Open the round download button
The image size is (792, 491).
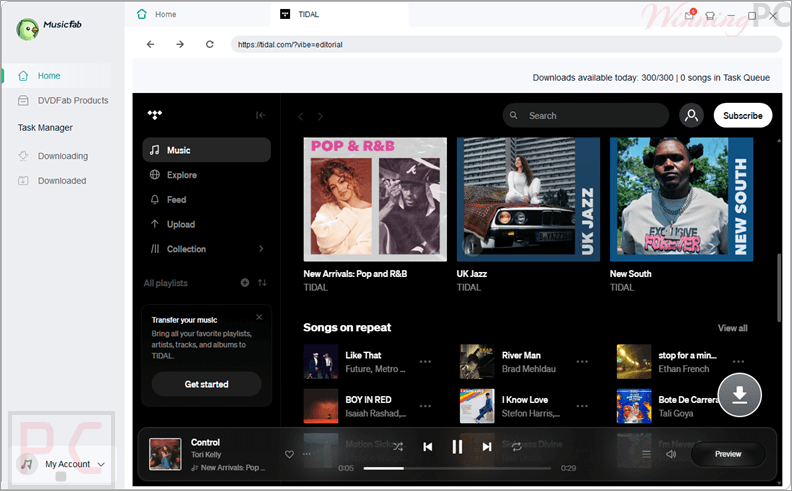[x=739, y=395]
